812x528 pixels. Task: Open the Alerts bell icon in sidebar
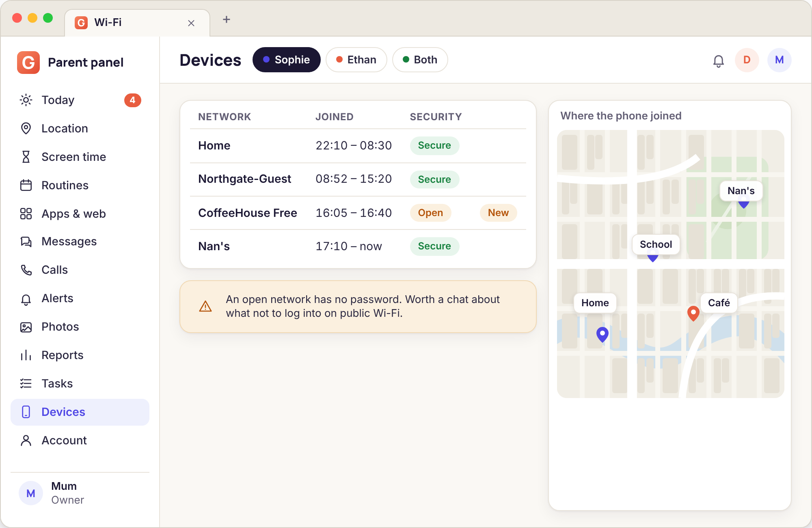26,299
